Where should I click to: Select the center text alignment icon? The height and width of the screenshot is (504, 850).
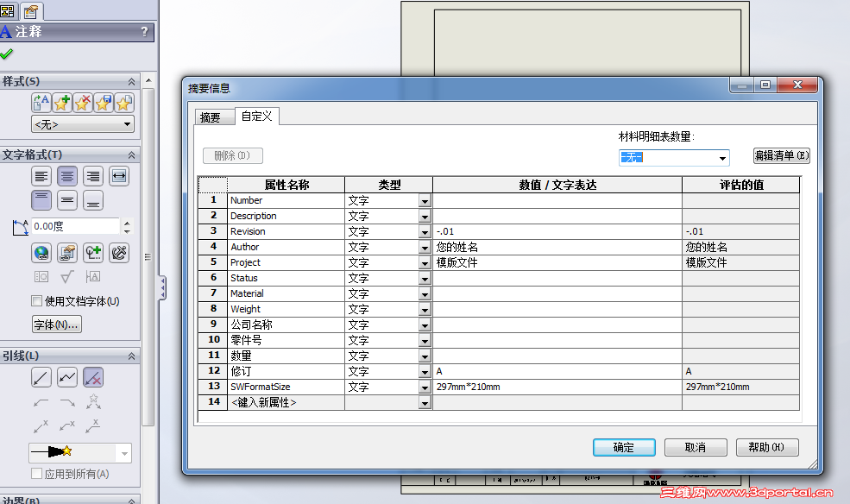67,177
